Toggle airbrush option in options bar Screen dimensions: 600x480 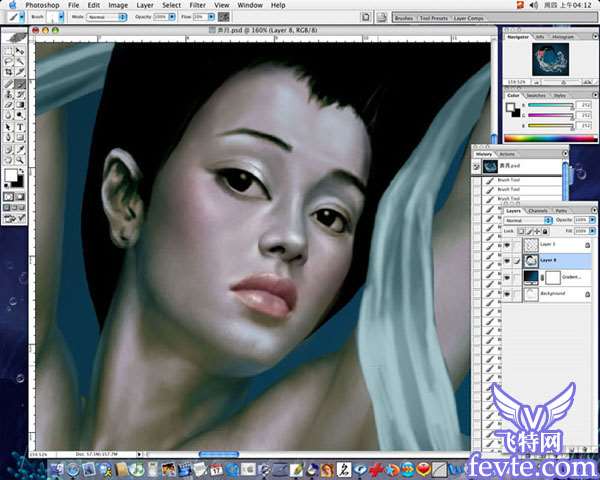(x=224, y=17)
